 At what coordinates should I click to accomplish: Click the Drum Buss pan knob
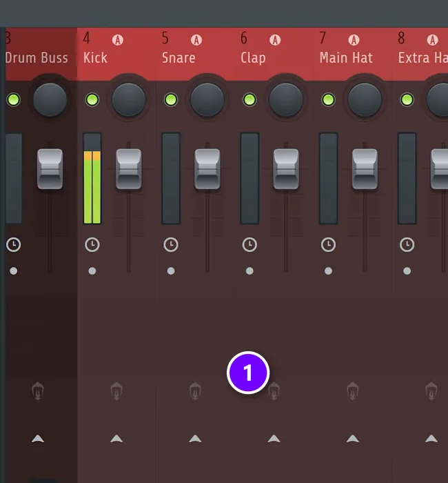coord(50,100)
